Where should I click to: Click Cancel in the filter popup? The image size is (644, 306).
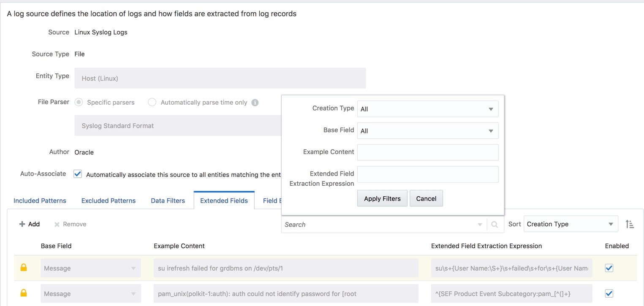coord(426,198)
